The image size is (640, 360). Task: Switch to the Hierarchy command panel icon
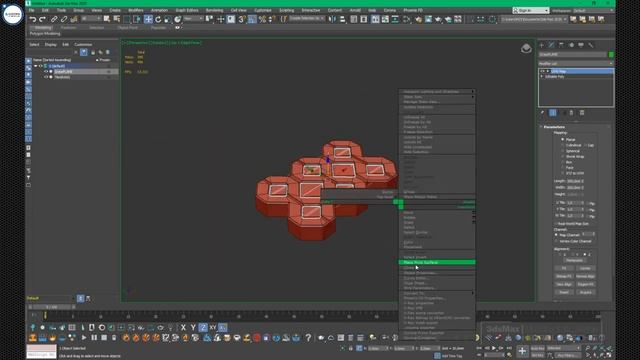coord(561,45)
